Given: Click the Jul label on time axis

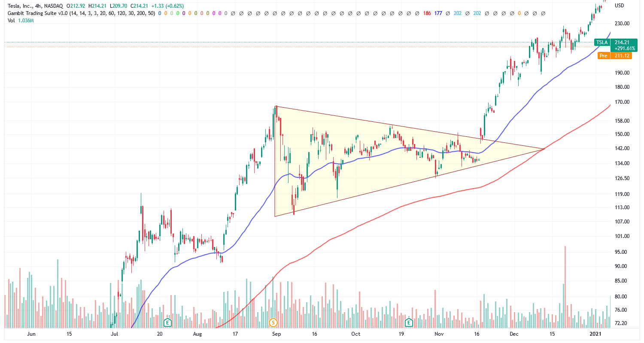Looking at the screenshot, I should pos(114,334).
